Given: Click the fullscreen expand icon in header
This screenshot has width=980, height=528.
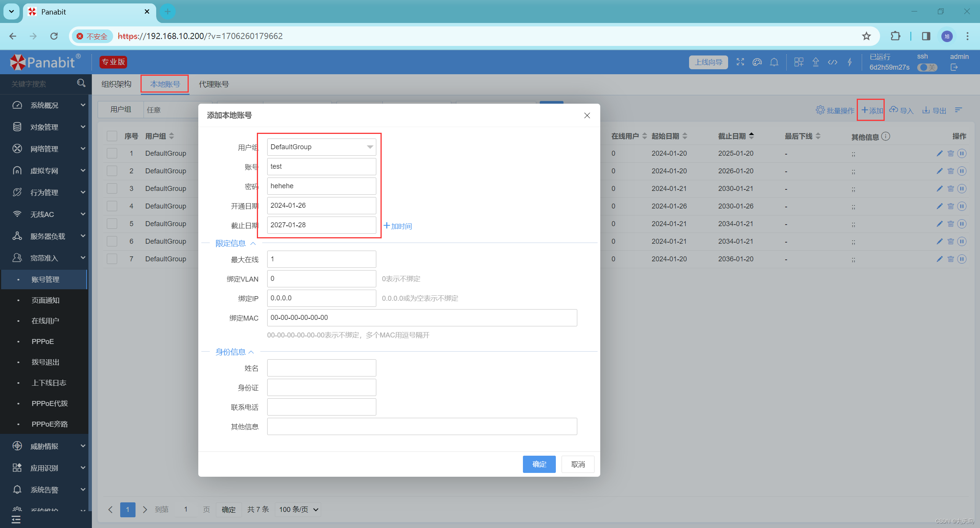Looking at the screenshot, I should click(x=740, y=62).
